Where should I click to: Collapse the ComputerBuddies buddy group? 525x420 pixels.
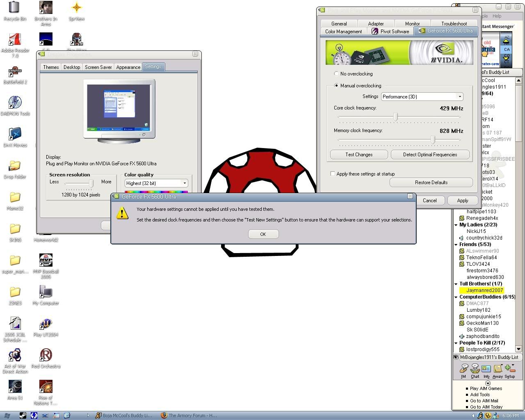456,297
